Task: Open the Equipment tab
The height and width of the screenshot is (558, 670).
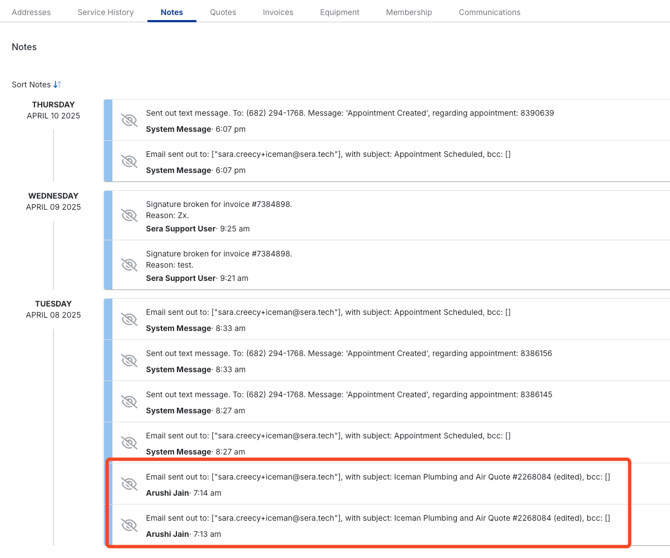Action: click(x=340, y=12)
